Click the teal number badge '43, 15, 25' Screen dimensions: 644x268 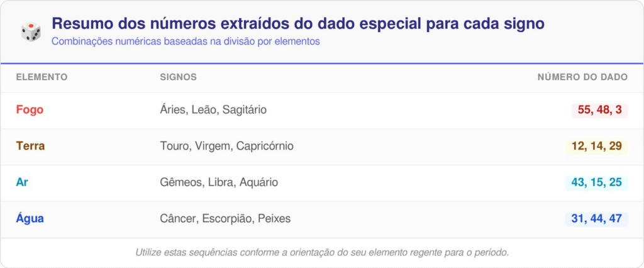click(596, 183)
